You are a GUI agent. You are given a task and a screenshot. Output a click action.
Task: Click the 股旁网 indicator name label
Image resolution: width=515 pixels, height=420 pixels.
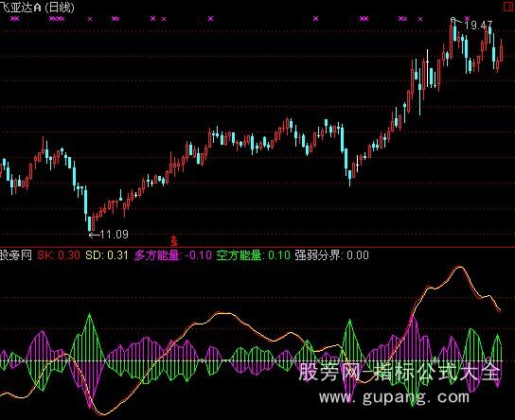coord(16,255)
